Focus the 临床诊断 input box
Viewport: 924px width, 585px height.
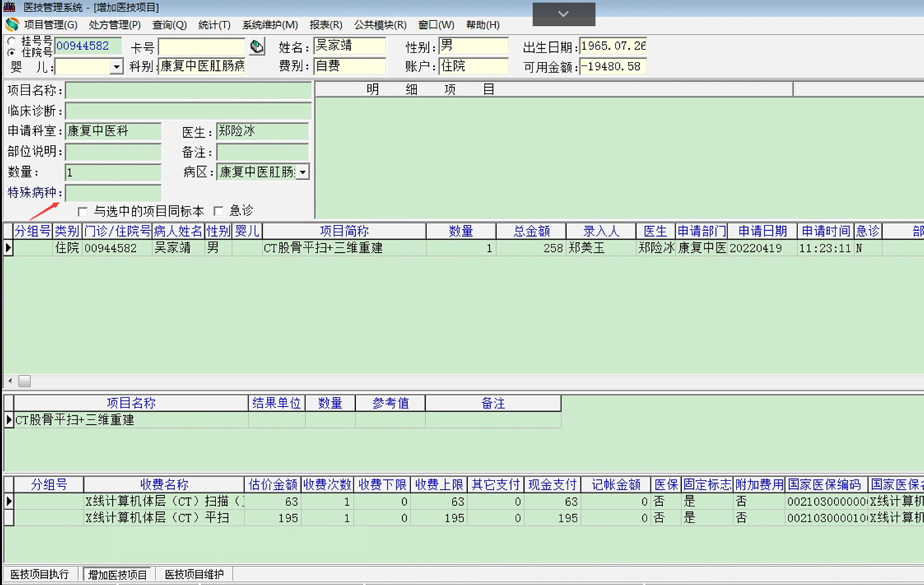188,111
